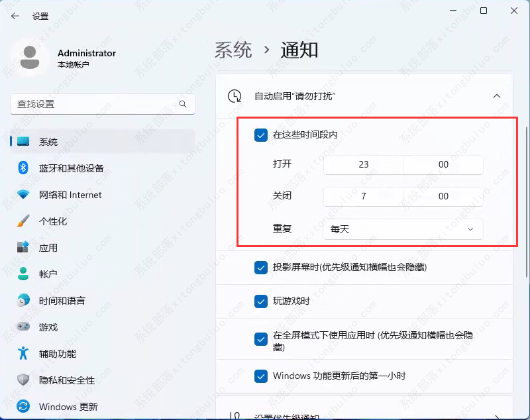The width and height of the screenshot is (530, 420).
Task: Collapse the 自动启用“请勿打扰” section
Action: [x=496, y=96]
